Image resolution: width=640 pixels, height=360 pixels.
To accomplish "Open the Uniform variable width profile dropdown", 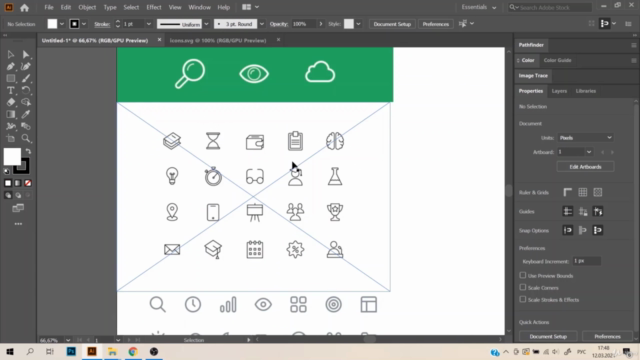I will click(x=206, y=24).
